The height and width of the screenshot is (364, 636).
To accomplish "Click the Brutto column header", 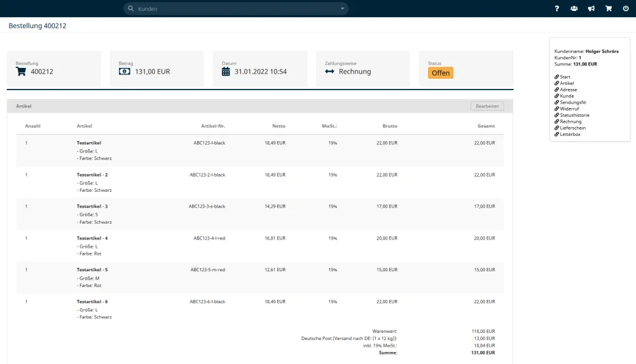I will coord(390,126).
